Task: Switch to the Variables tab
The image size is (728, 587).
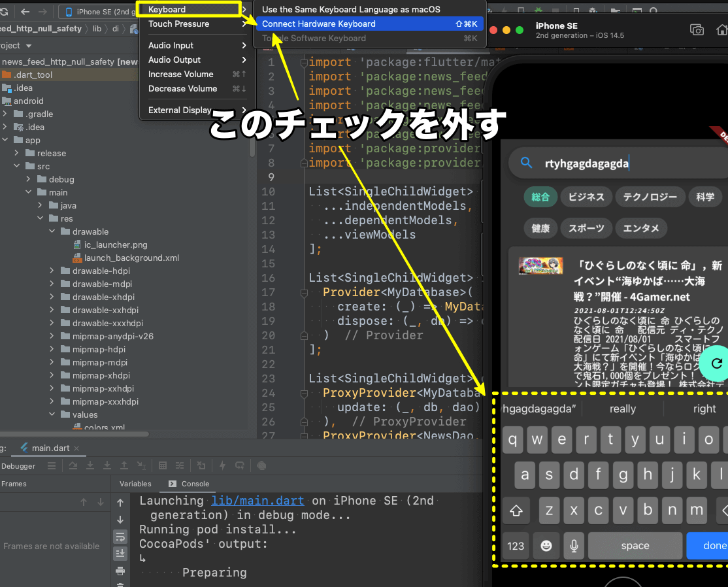Action: click(135, 484)
